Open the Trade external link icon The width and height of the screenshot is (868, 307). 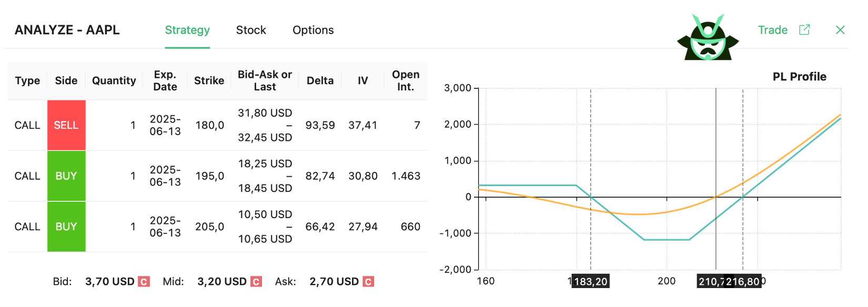[804, 30]
